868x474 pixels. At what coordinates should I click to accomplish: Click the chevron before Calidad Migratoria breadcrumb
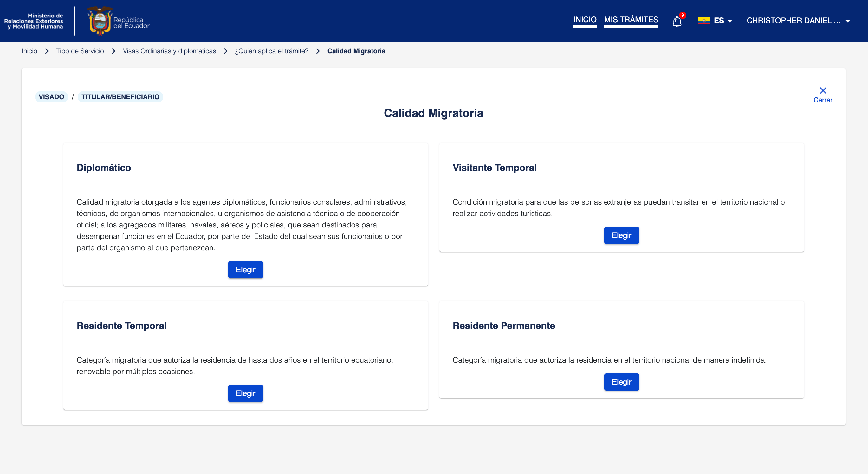[318, 51]
